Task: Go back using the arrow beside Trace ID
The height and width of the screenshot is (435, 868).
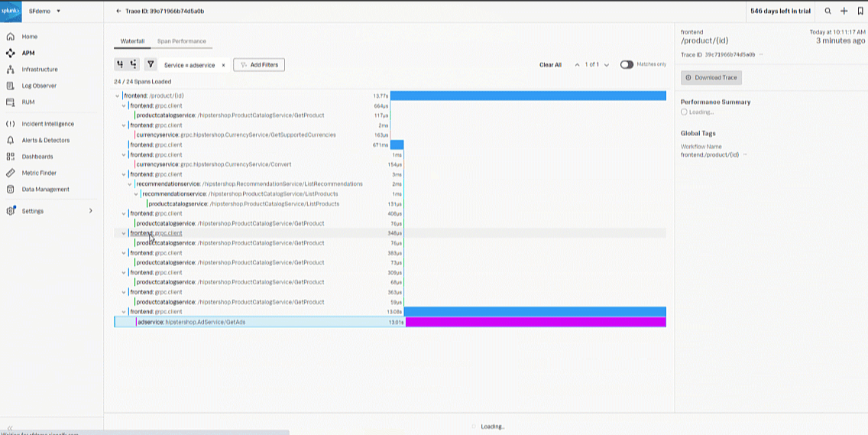Action: click(x=118, y=11)
